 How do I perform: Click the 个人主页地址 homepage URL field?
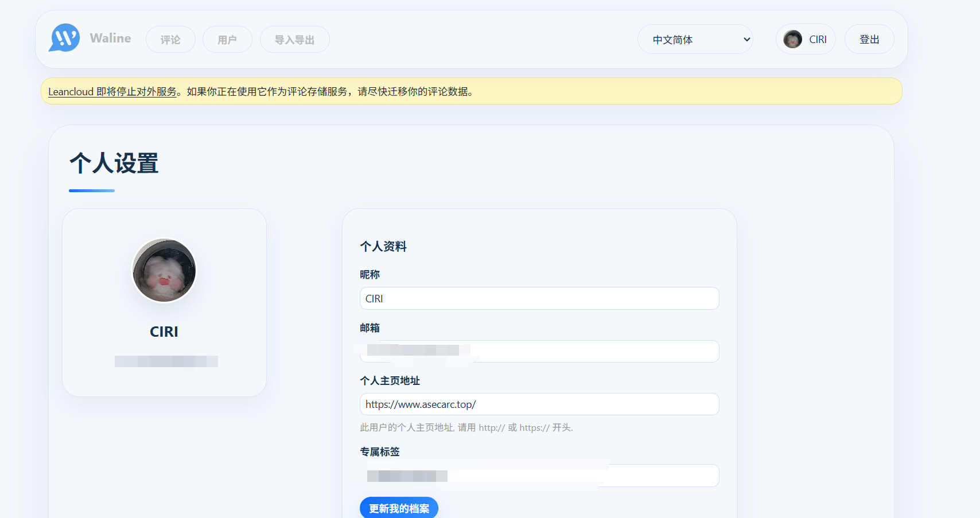point(539,404)
